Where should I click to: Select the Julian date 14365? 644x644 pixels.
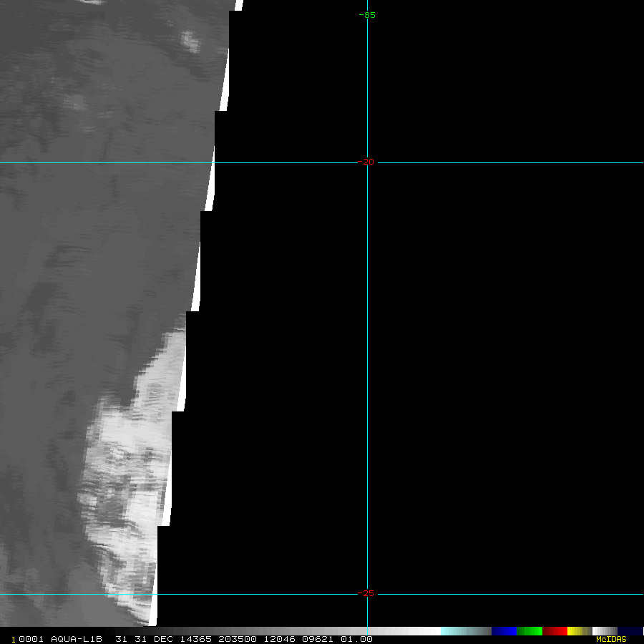tap(196, 639)
